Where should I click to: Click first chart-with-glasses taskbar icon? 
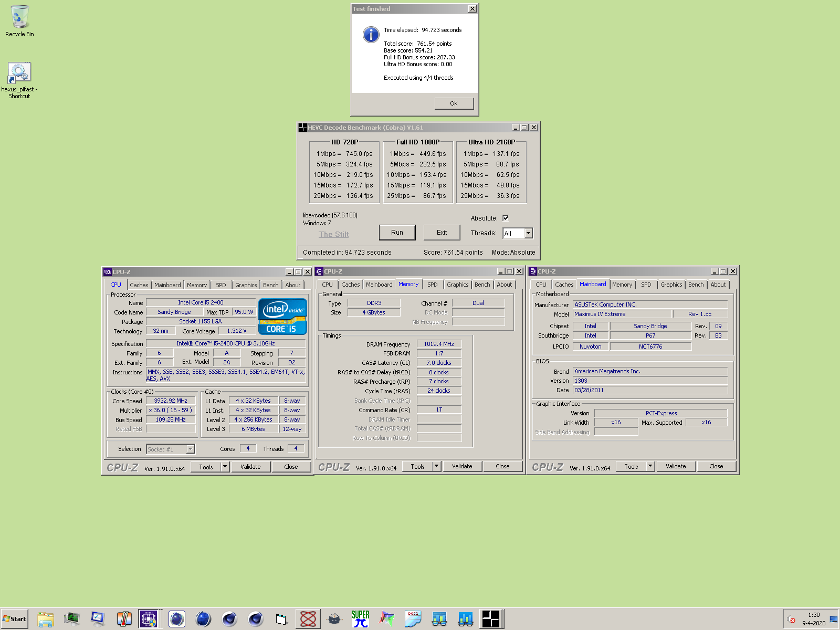[439, 619]
